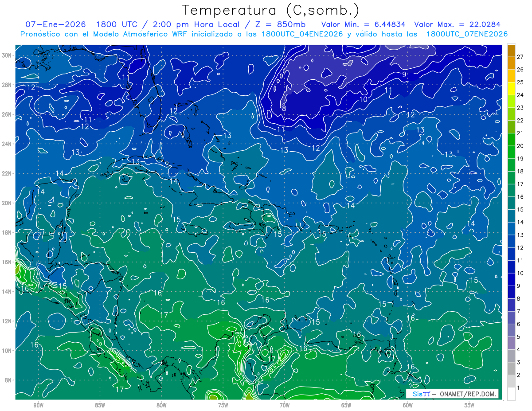Select the date text 07-Ene-2026
The width and height of the screenshot is (532, 411).
click(x=56, y=24)
